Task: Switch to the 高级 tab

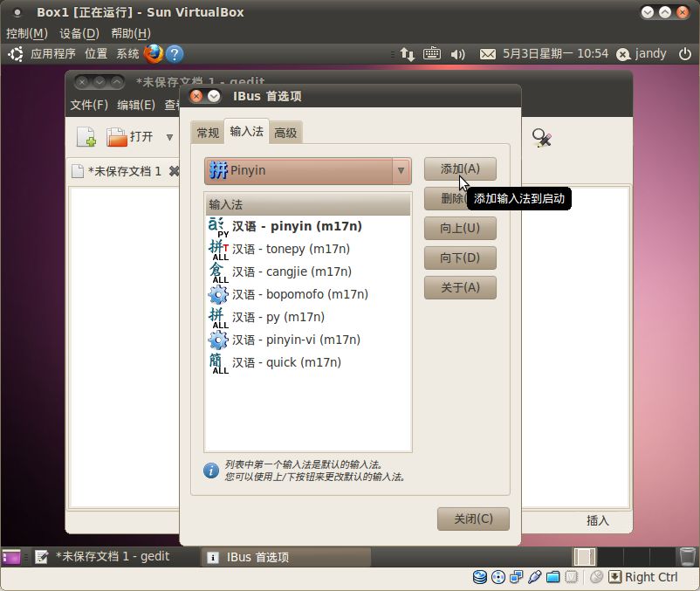Action: click(285, 133)
